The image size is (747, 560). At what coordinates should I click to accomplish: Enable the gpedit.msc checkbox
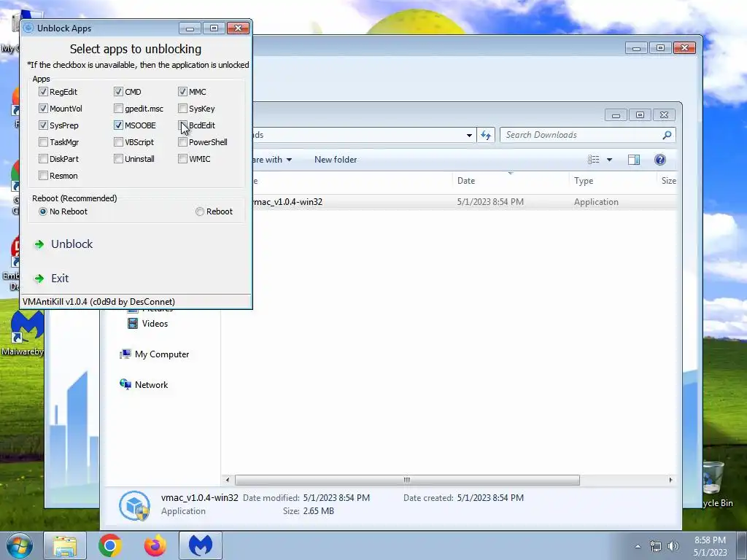coord(119,108)
